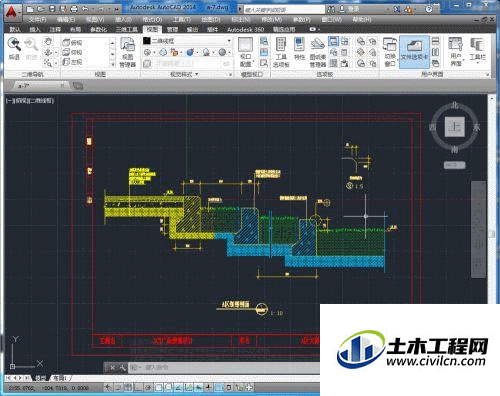Toggle grid display in status bar
This screenshot has width=500, height=396.
pyautogui.click(x=128, y=388)
